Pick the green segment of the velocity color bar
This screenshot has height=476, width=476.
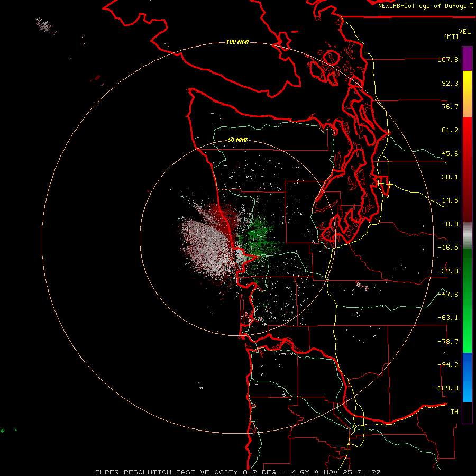coord(467,300)
